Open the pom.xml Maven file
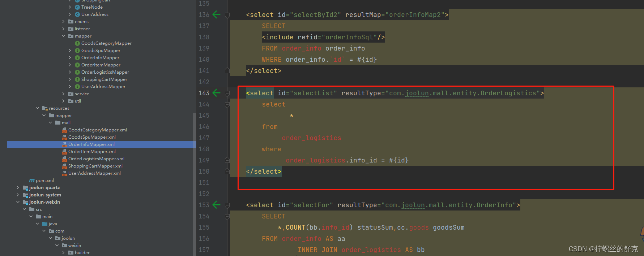This screenshot has height=256, width=644. [x=45, y=180]
